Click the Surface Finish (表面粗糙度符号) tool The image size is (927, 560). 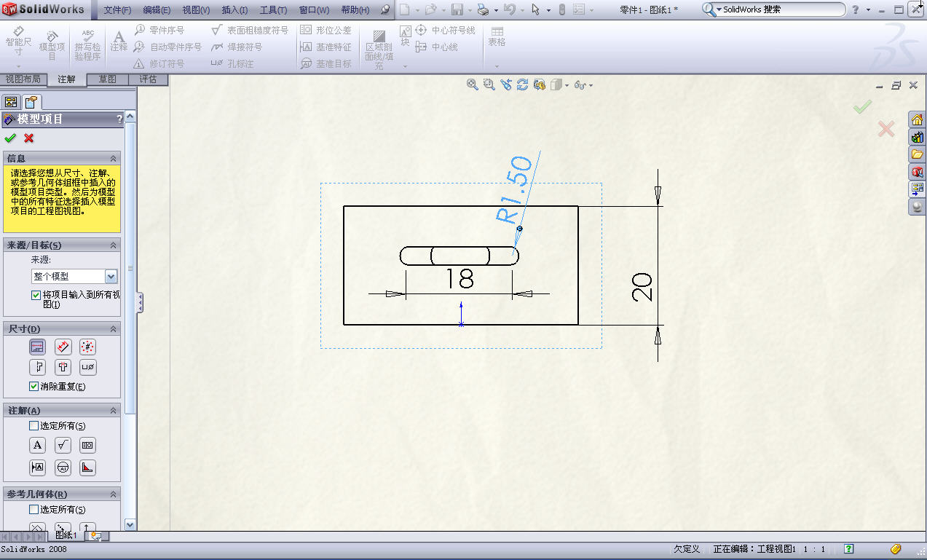(x=250, y=30)
